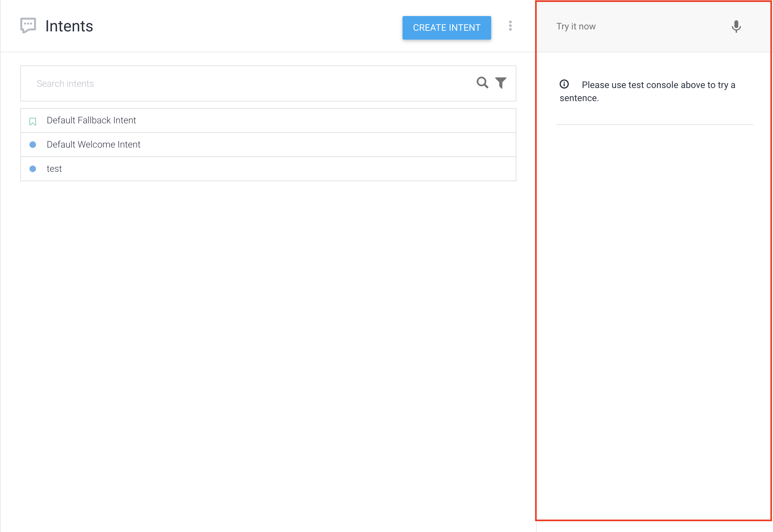Click the info circle icon
The width and height of the screenshot is (773, 532).
(564, 84)
